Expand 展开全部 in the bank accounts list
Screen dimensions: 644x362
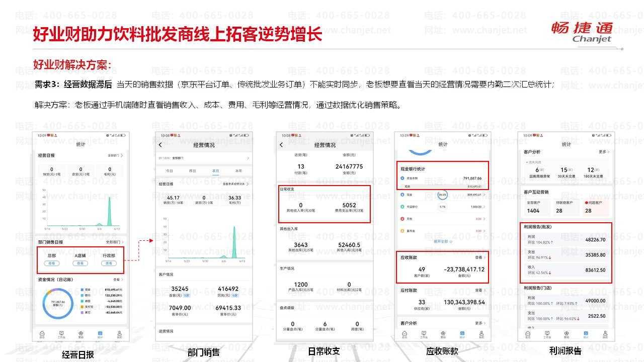coord(442,241)
